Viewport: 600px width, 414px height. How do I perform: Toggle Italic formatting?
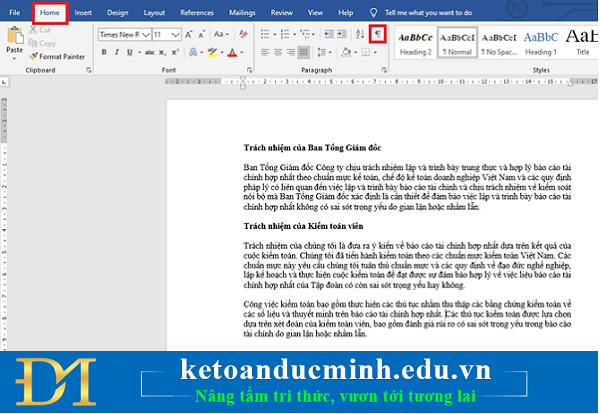coord(117,52)
